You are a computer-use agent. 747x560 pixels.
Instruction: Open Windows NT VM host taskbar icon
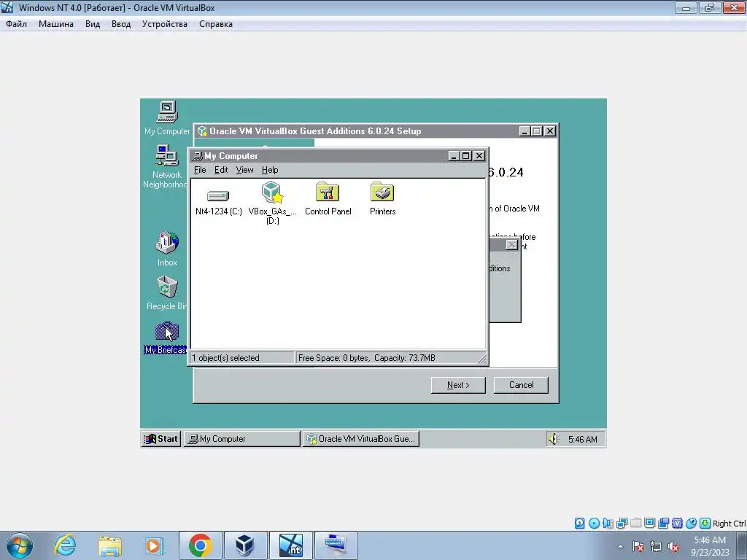point(290,545)
